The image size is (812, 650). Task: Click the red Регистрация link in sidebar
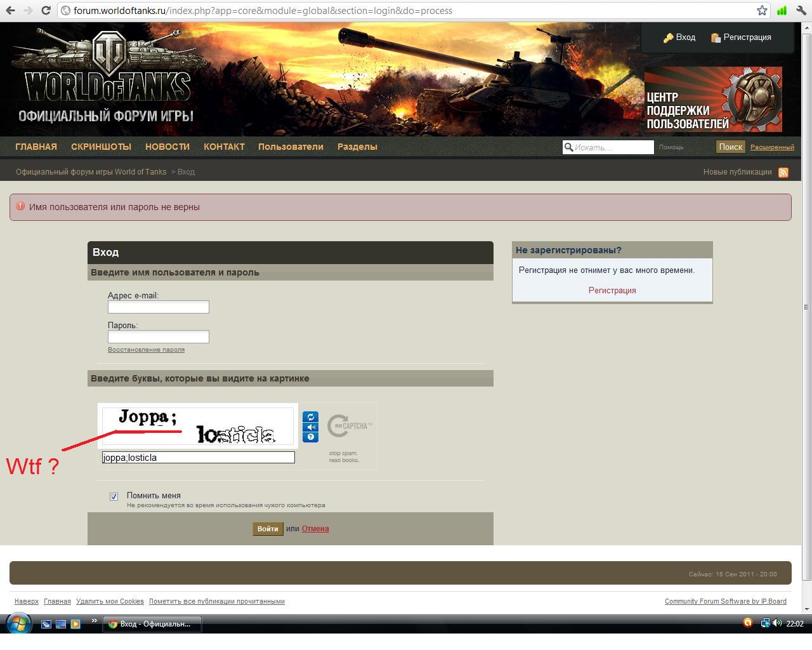coord(612,290)
